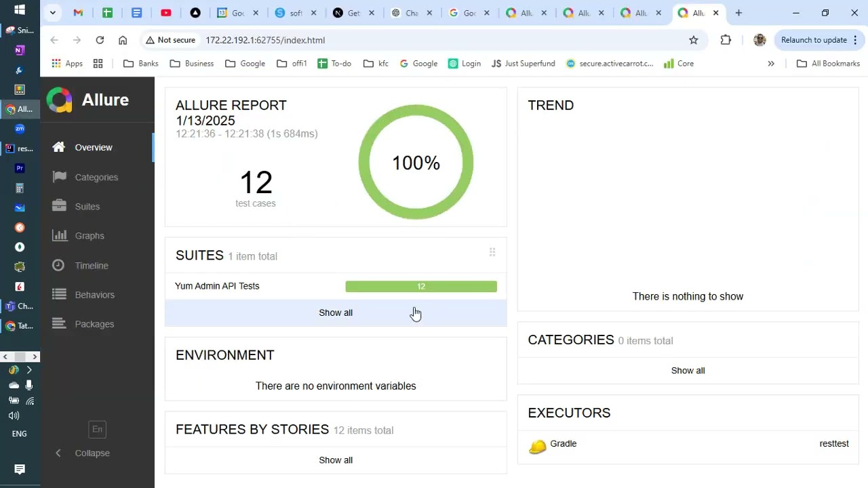
Task: Click the Allure logo in the sidebar
Action: [87, 100]
